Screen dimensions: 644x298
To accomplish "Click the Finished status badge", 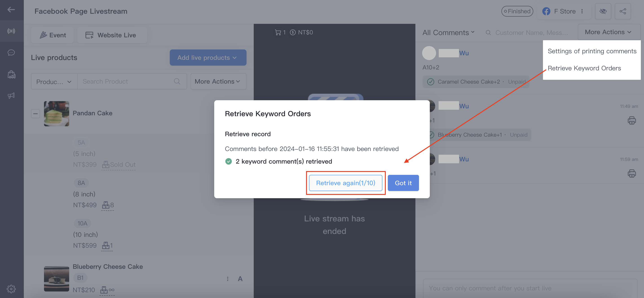I will pyautogui.click(x=517, y=11).
